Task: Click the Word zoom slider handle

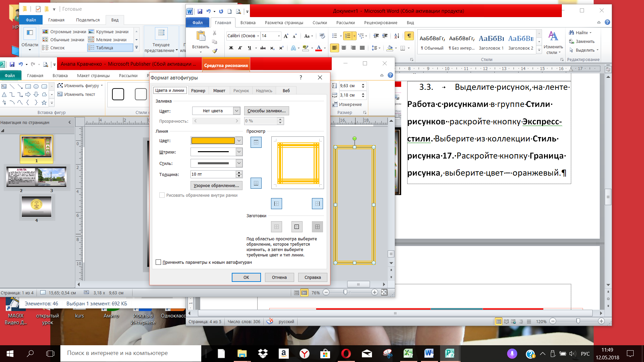Action: pos(578,321)
